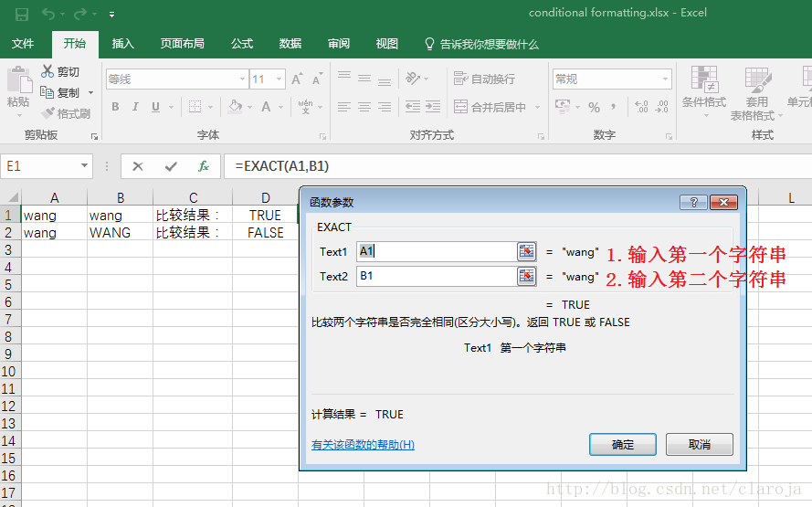Click the 告诉我你想要做什么 search box
The image size is (812, 507).
(481, 44)
